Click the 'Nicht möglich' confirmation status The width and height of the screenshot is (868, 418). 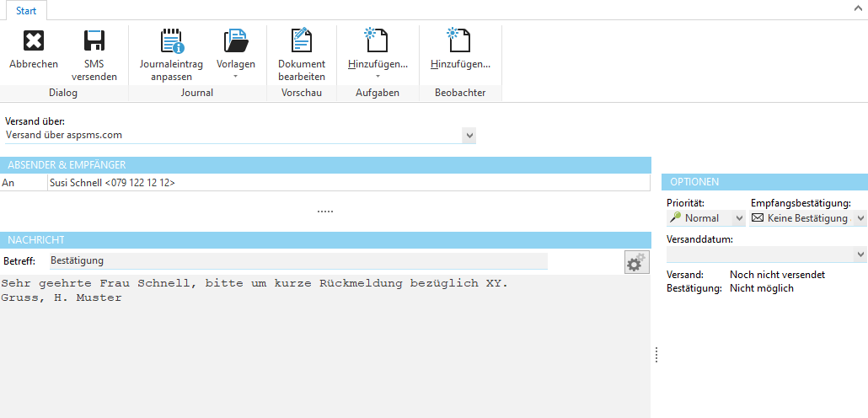(761, 288)
